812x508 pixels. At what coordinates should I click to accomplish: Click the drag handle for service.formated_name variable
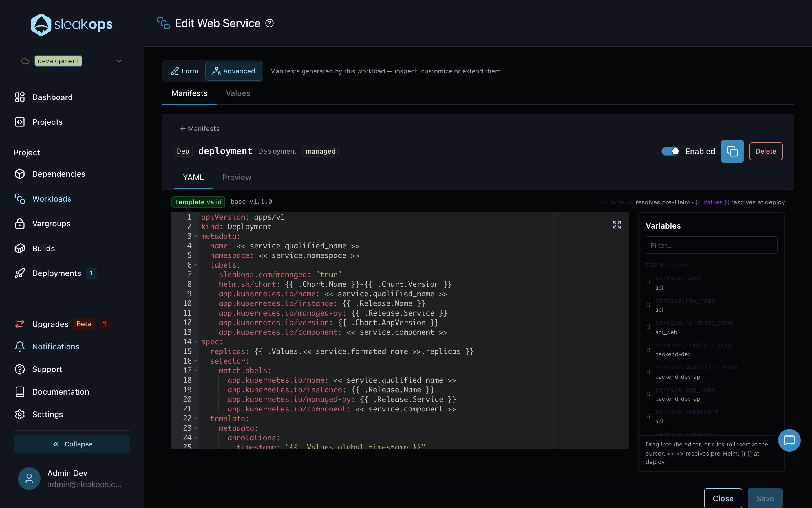[x=648, y=327]
